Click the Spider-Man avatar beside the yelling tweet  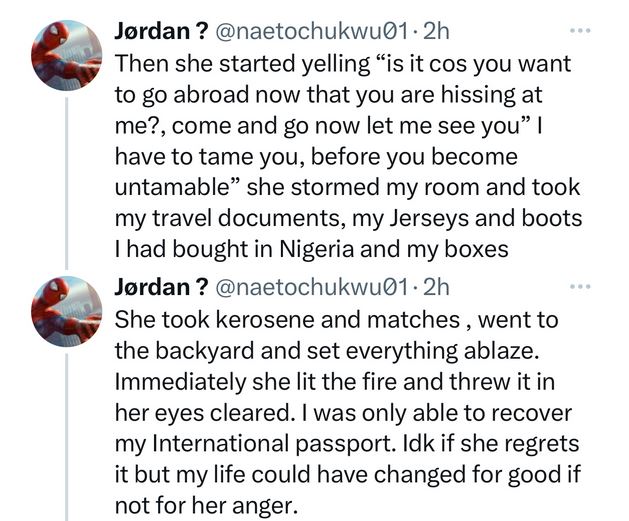[68, 56]
